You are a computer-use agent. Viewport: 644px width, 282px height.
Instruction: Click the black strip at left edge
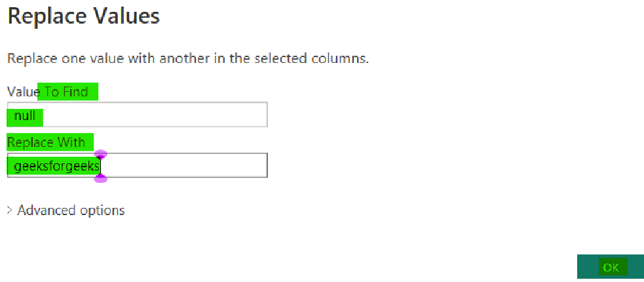(x=3, y=141)
